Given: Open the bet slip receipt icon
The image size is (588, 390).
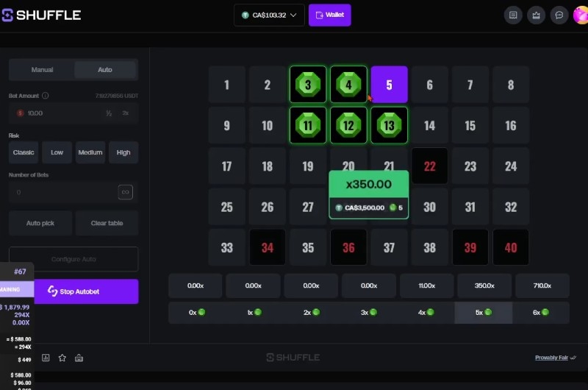Looking at the screenshot, I should [513, 15].
